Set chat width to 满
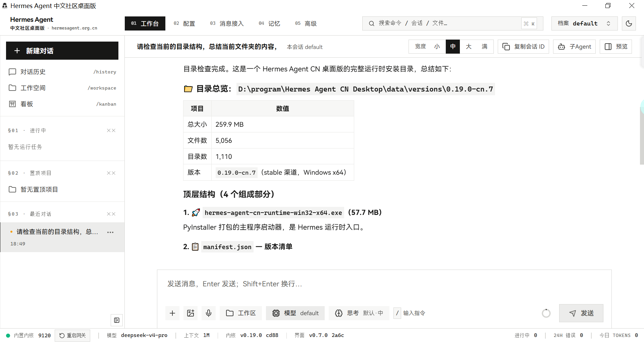644x342 pixels. [x=484, y=47]
